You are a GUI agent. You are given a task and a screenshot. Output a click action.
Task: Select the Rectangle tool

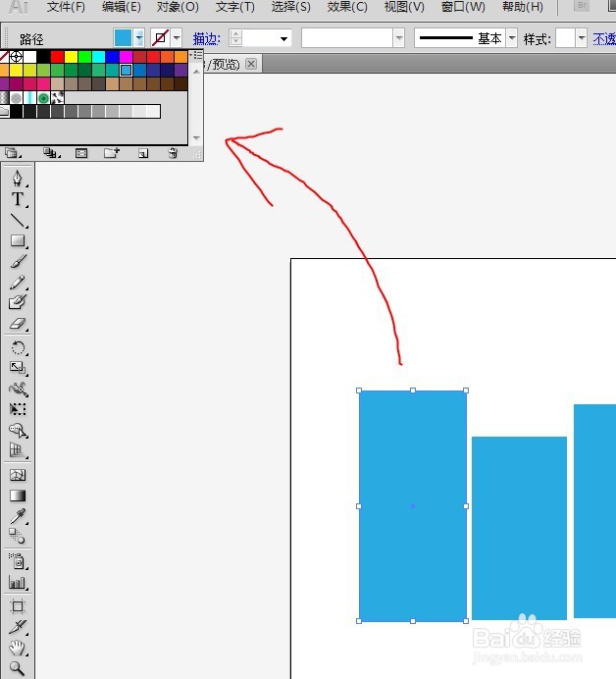tap(18, 240)
